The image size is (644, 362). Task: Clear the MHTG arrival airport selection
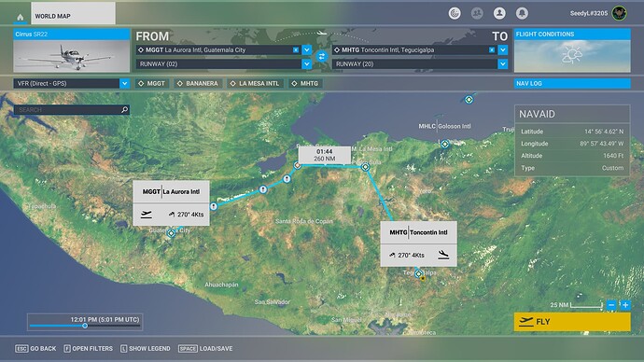492,49
